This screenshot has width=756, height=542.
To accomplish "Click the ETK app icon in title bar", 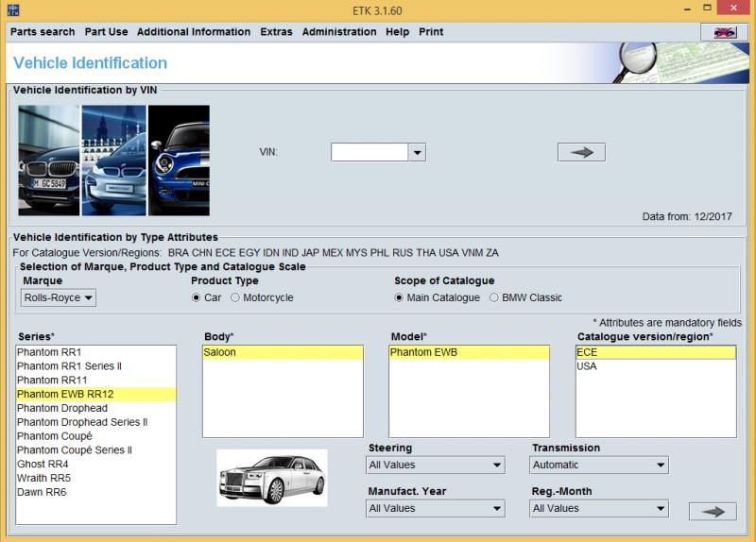I will pos(11,9).
